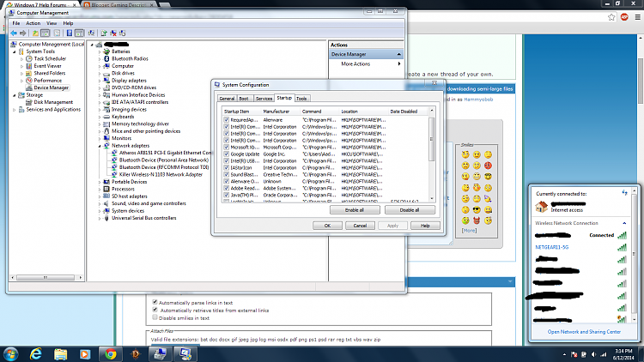Select Killer Wireless-N 1103 Network Adapter
644x362 pixels.
(x=161, y=174)
